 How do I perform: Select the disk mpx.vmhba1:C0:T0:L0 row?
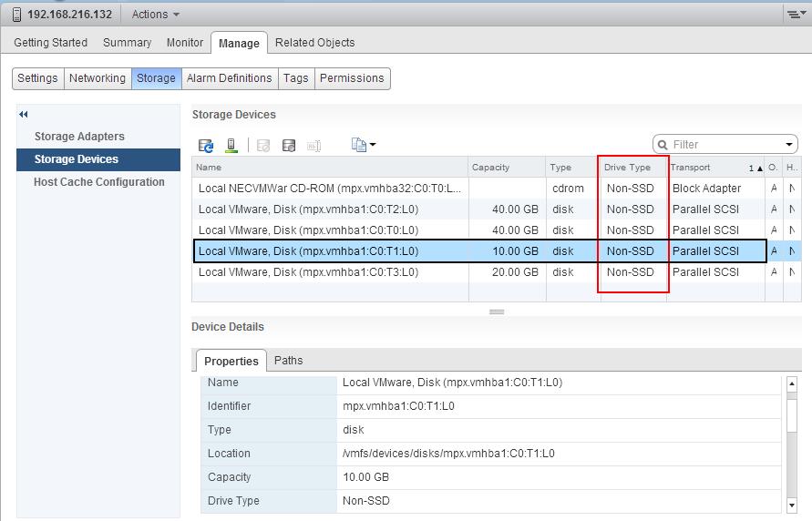(496, 230)
